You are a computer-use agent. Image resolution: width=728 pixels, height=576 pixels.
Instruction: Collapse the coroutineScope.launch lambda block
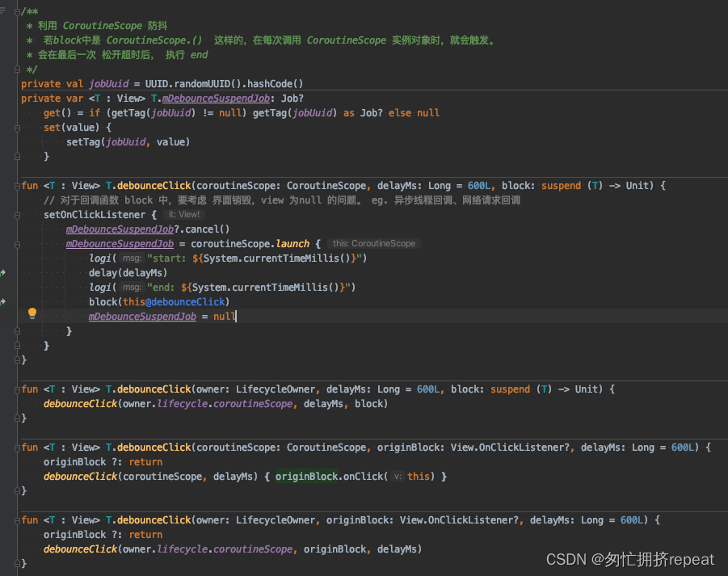tap(17, 244)
